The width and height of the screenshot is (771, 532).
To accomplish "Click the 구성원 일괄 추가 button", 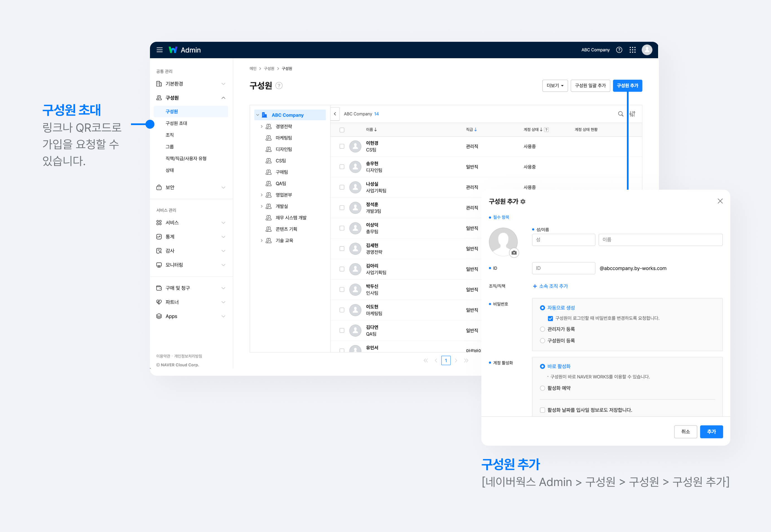I will pos(590,86).
